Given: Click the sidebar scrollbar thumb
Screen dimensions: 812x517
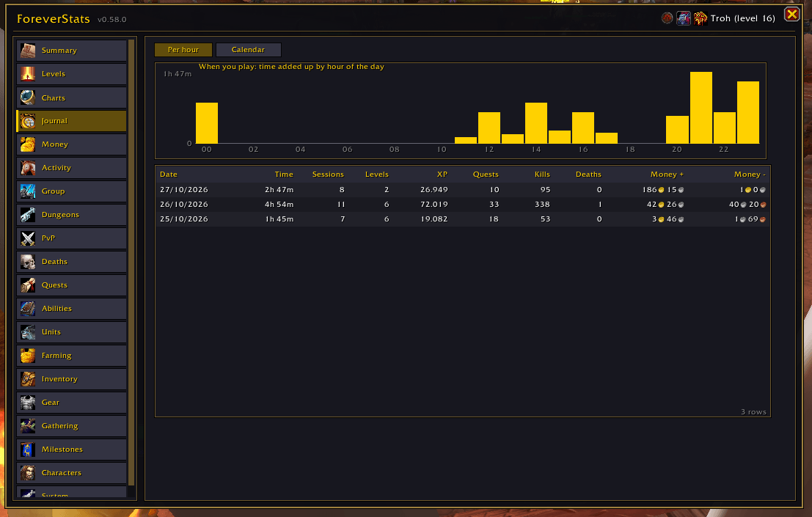Looking at the screenshot, I should coord(131,263).
